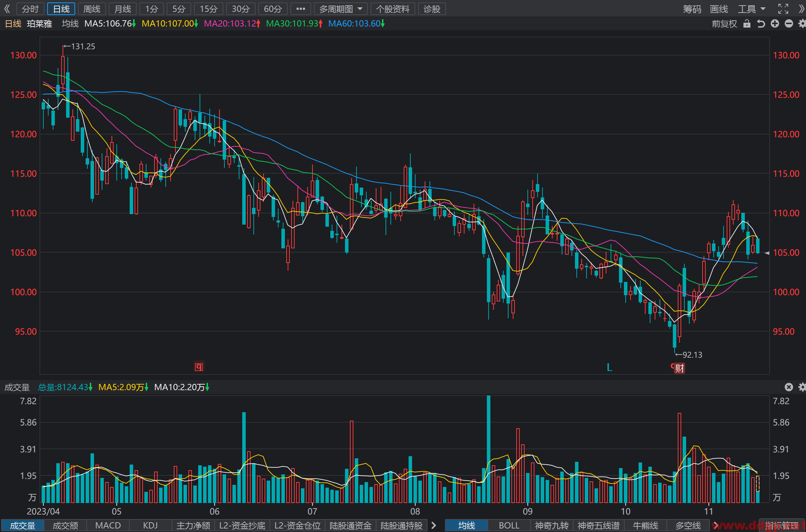Click the 财 financial report marker
Viewport: 806px width, 532px height.
click(679, 368)
